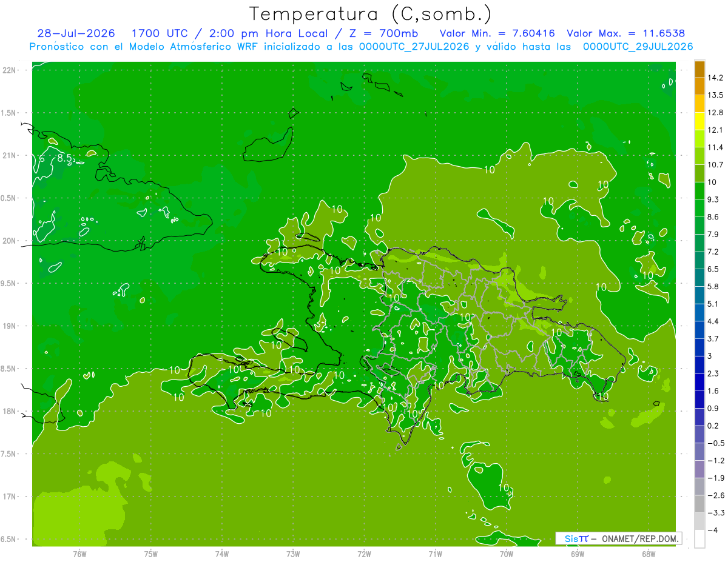
Task: Click the '8.5' contour label near Cuba
Action: 64,158
